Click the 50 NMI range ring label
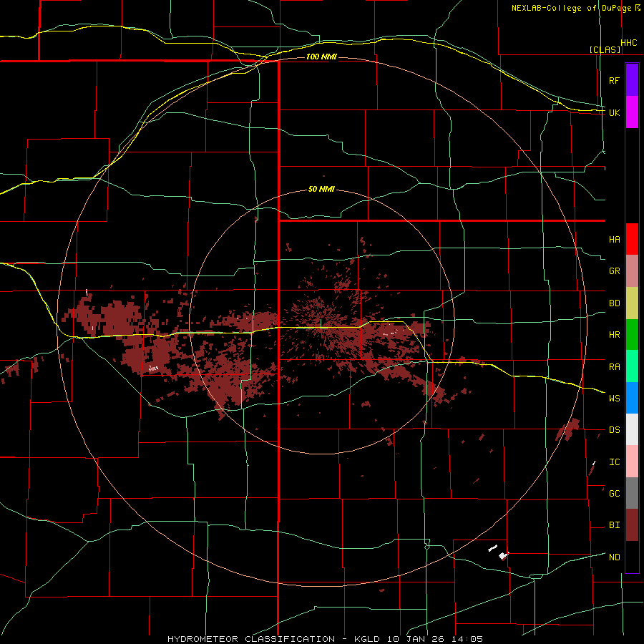Screen dimensions: 644x644 point(321,189)
